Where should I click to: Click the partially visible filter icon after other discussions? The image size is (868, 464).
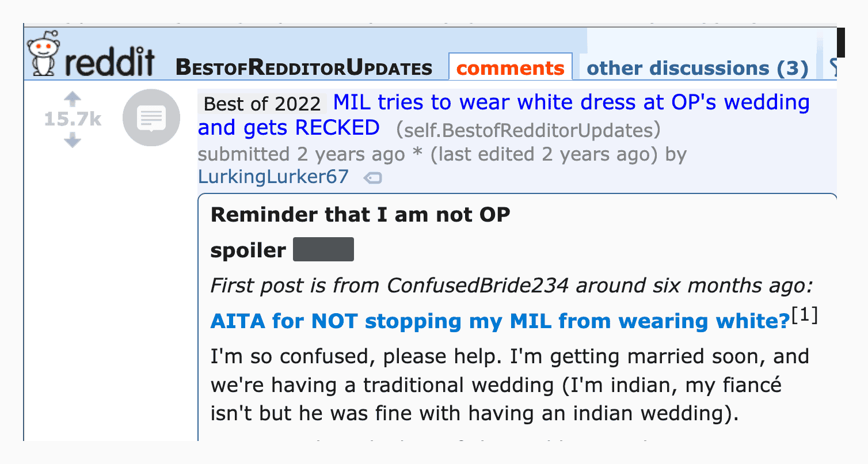point(833,69)
